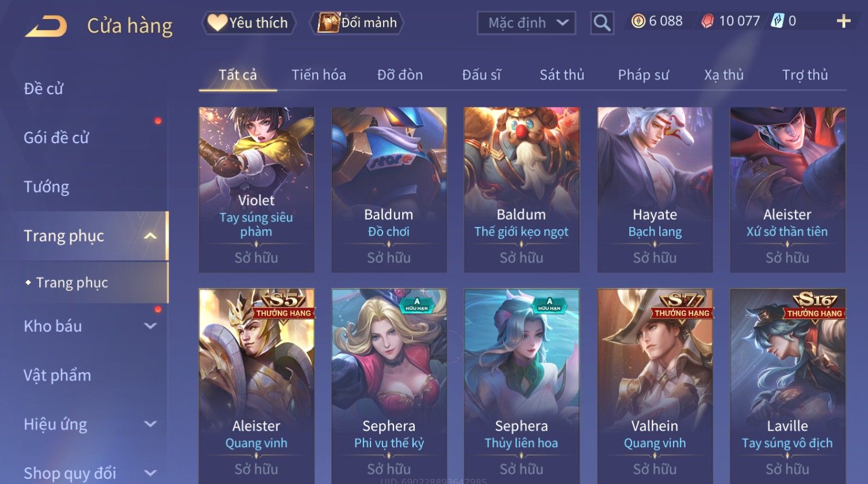Collapse the Trang phục sidebar section
Image resolution: width=868 pixels, height=484 pixels.
(150, 236)
